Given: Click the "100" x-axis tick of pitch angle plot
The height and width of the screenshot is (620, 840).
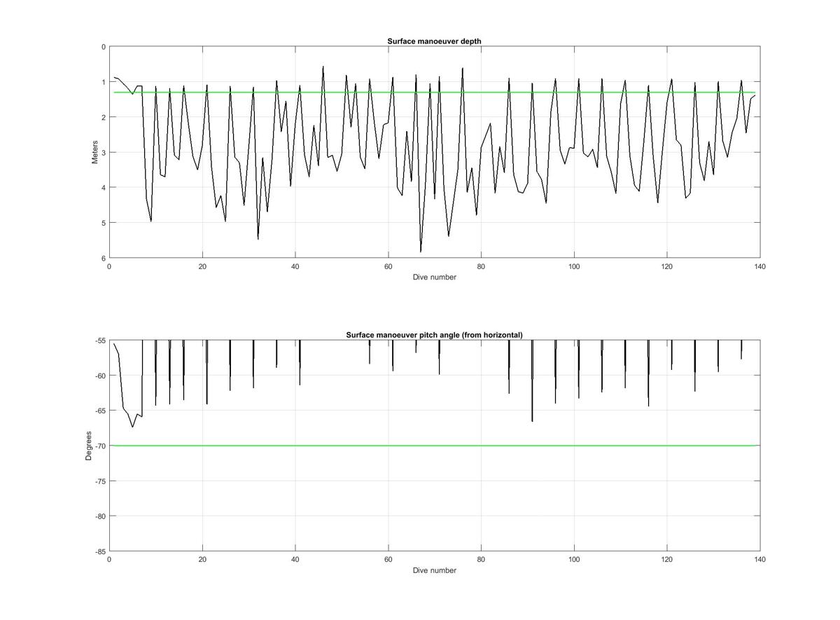Looking at the screenshot, I should pyautogui.click(x=574, y=560).
